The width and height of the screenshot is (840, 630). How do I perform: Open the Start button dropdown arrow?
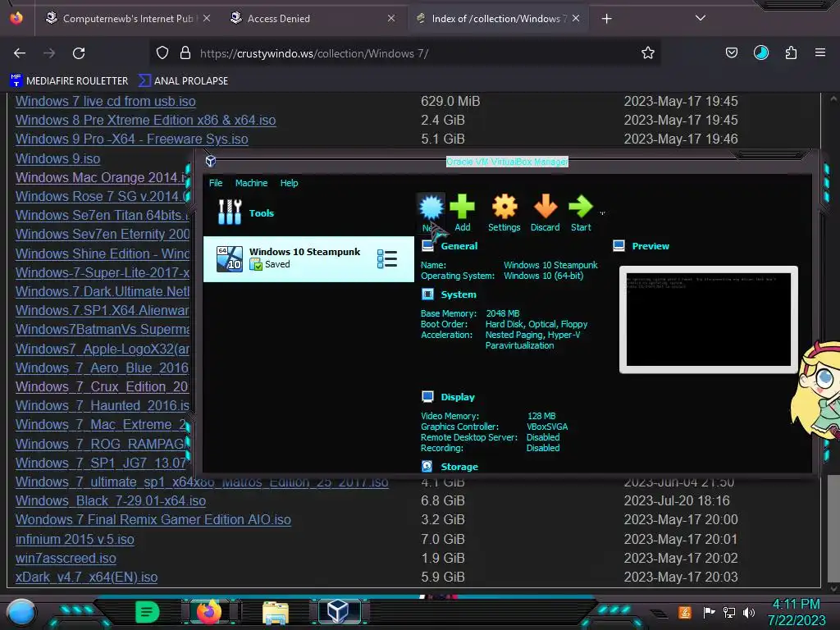point(602,213)
